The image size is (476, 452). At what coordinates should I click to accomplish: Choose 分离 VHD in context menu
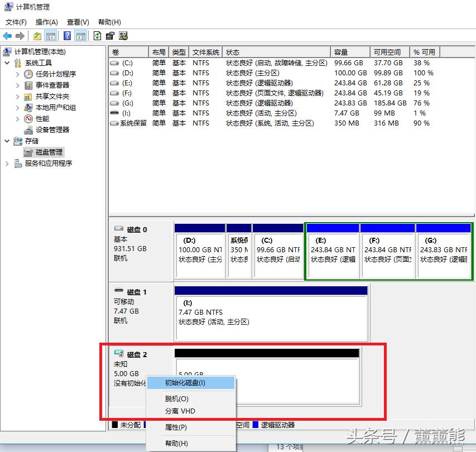coord(180,411)
